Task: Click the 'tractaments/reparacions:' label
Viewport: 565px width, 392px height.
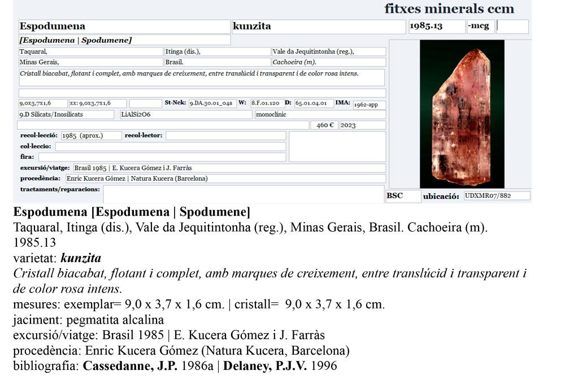Action: click(60, 189)
